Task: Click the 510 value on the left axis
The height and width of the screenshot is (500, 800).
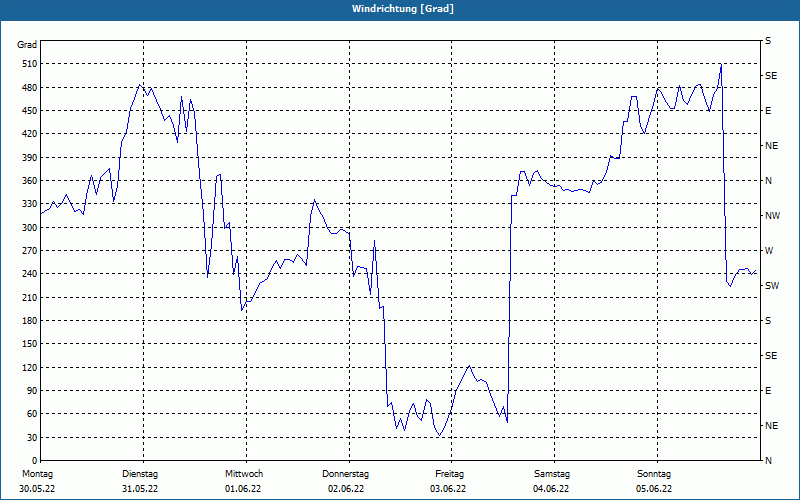Action: tap(30, 64)
